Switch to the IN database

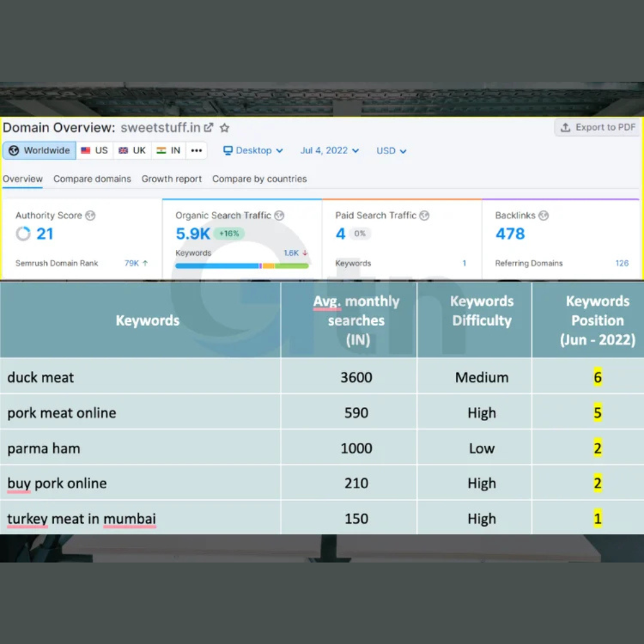(x=169, y=151)
